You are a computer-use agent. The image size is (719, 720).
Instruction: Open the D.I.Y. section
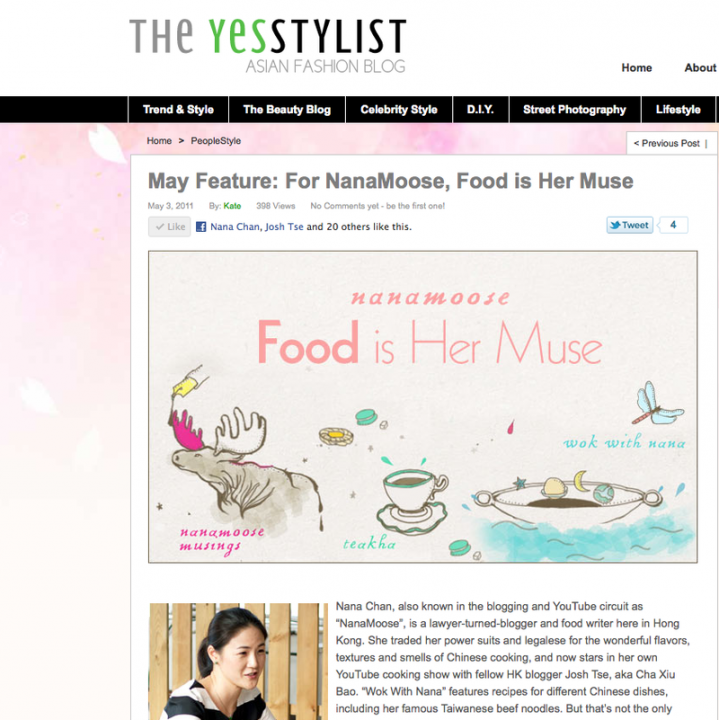(x=480, y=110)
